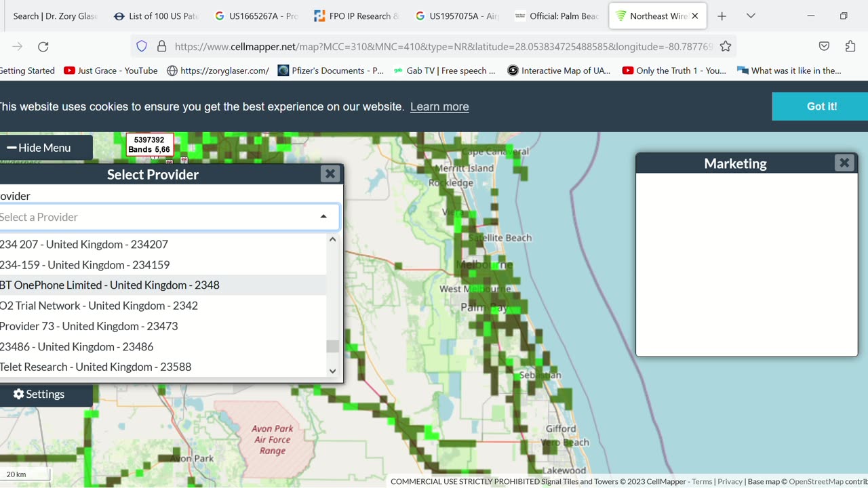868x488 pixels.
Task: Open Interactive Map of UA bookmark
Action: (559, 70)
